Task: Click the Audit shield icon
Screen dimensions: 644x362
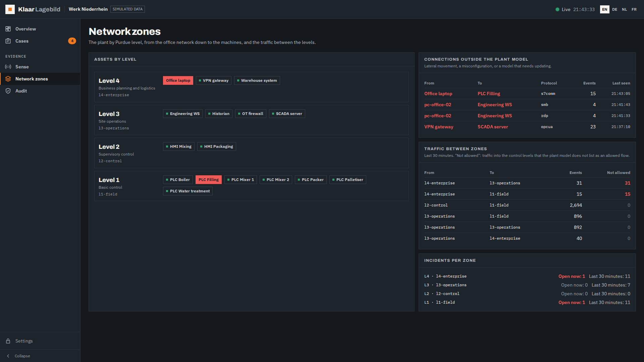Action: pos(8,91)
